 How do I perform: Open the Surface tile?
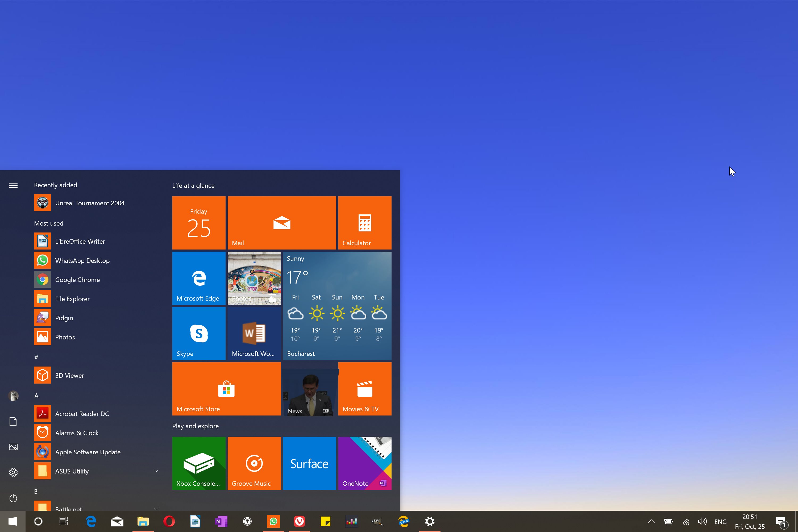click(x=309, y=463)
